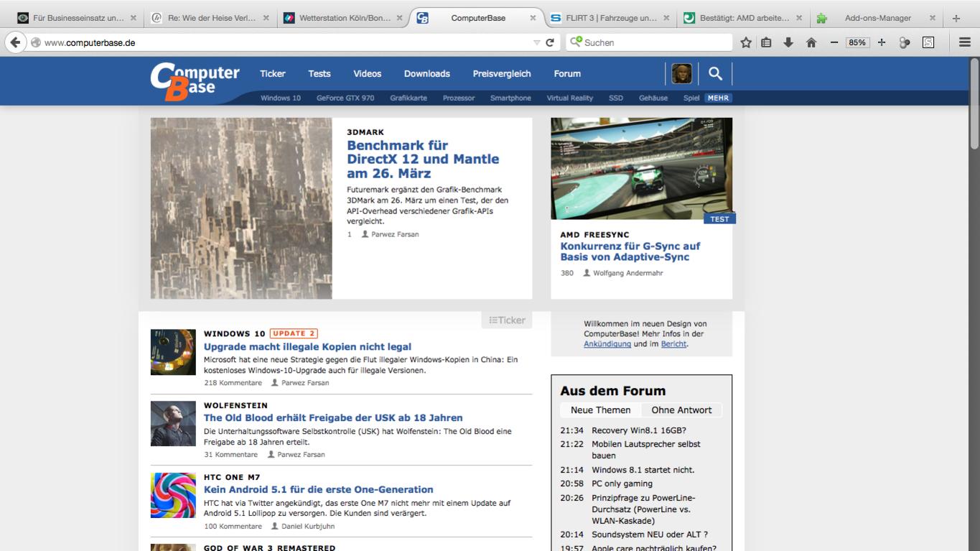The image size is (980, 551).
Task: Switch to Bestätigt: AMD arbeitet tab
Action: [744, 18]
